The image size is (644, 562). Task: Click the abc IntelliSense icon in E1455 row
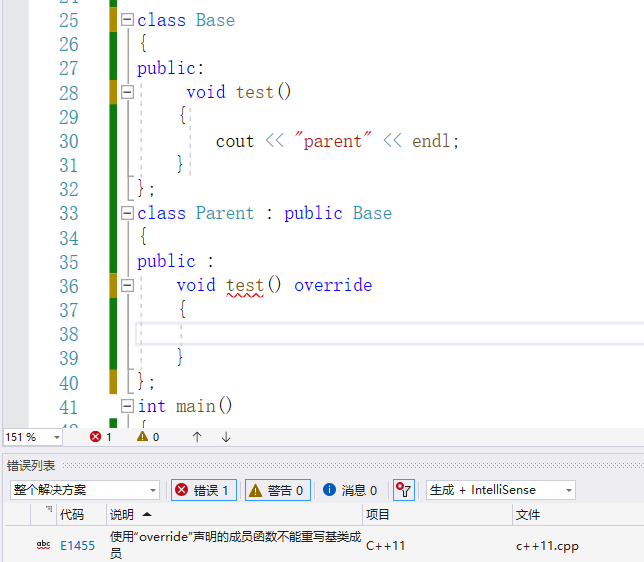pyautogui.click(x=43, y=545)
